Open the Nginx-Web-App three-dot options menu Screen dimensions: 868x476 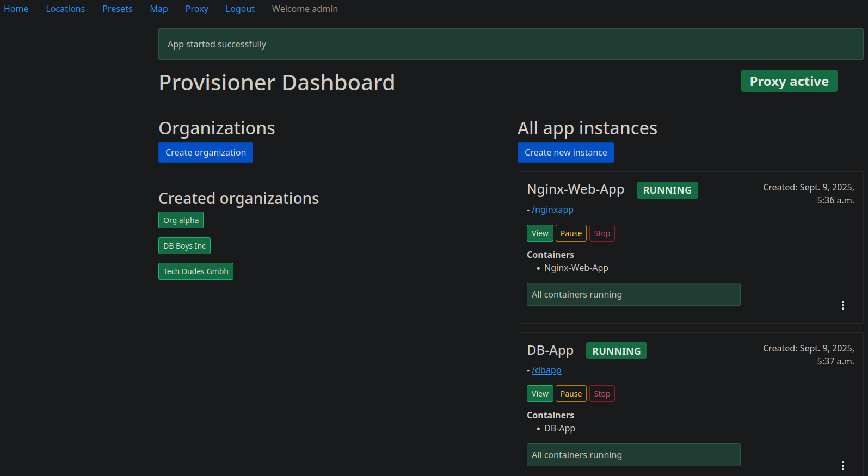(842, 305)
